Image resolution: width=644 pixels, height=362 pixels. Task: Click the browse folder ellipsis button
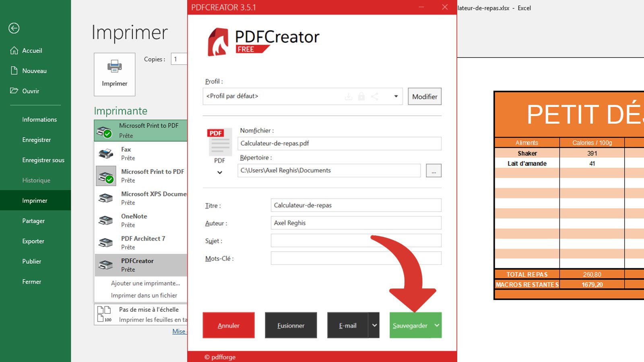click(x=433, y=171)
